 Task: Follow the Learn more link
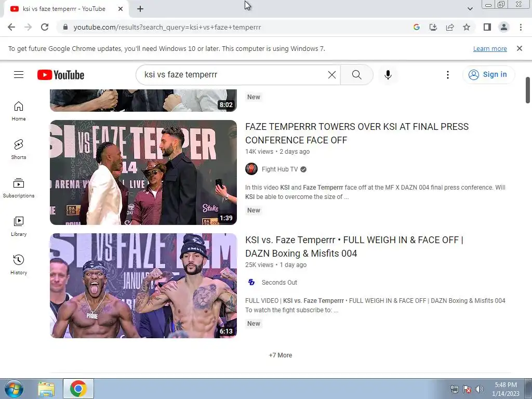[490, 48]
